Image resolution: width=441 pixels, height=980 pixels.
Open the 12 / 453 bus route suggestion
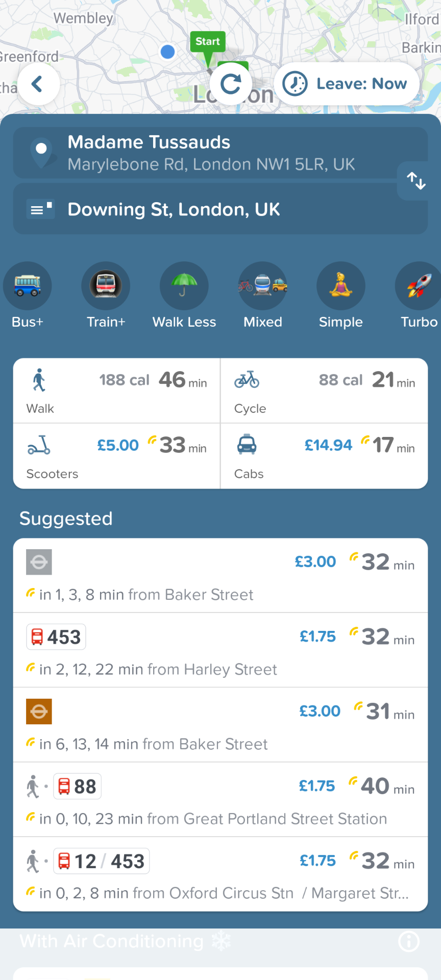220,874
